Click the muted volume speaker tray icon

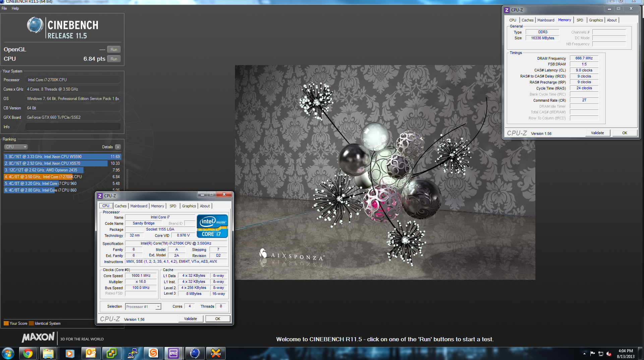pyautogui.click(x=609, y=354)
